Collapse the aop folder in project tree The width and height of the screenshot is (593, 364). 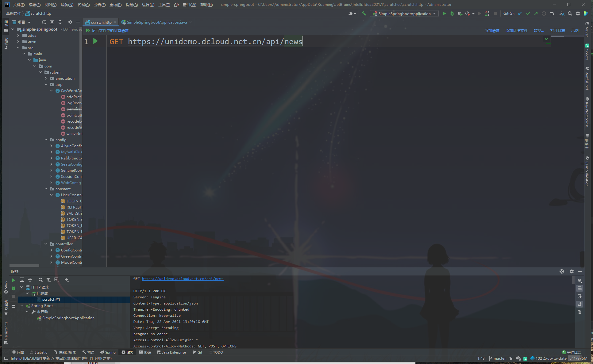[46, 85]
